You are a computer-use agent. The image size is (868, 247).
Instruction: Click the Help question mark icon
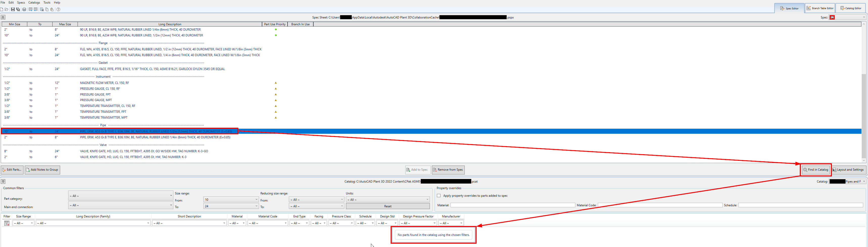coord(58,9)
